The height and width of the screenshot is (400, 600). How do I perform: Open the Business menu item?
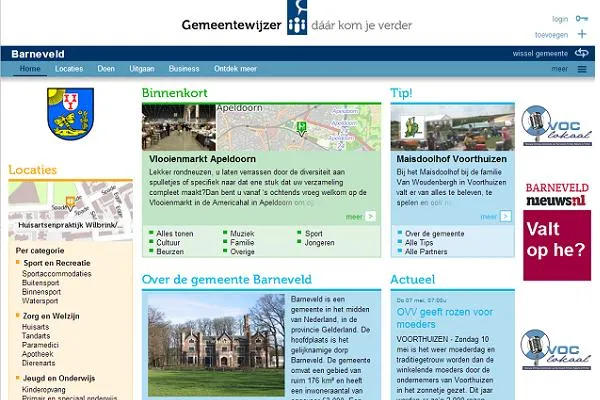pos(184,69)
